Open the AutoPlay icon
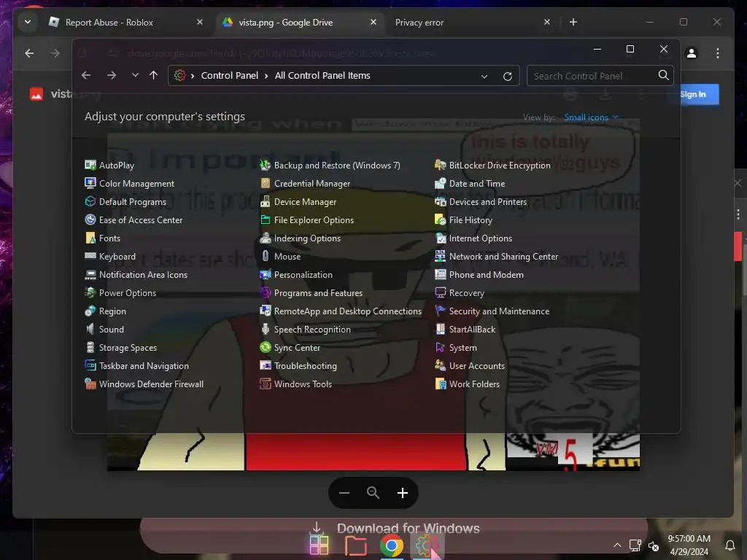Viewport: 747px width, 560px height. [x=90, y=166]
